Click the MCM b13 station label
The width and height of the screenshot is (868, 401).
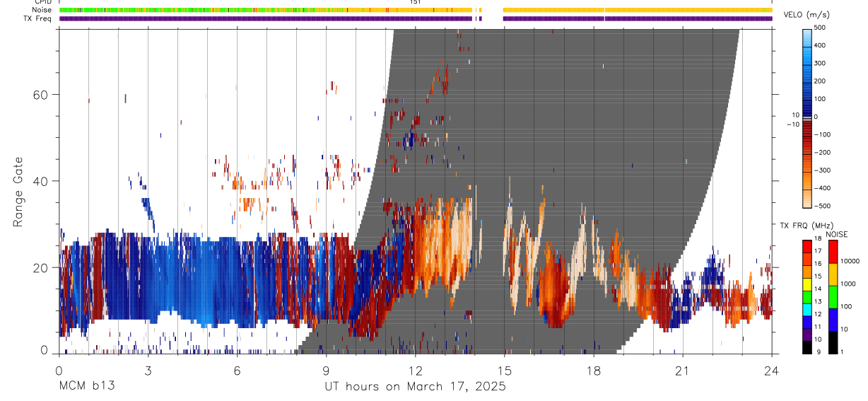coord(86,386)
